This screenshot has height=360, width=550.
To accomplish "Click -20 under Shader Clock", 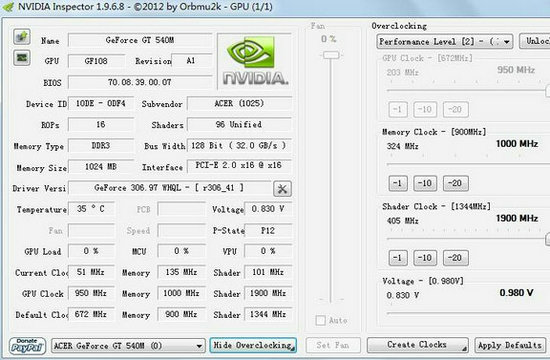I will pos(456,258).
